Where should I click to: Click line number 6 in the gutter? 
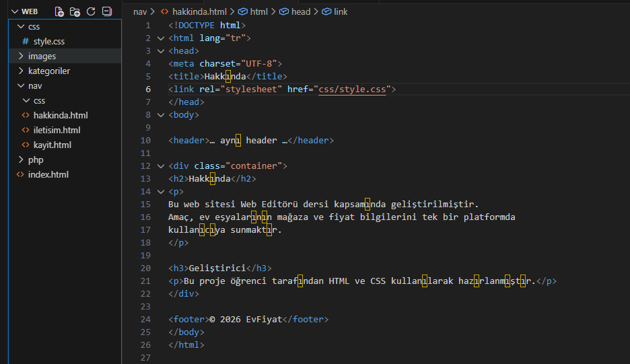point(148,89)
